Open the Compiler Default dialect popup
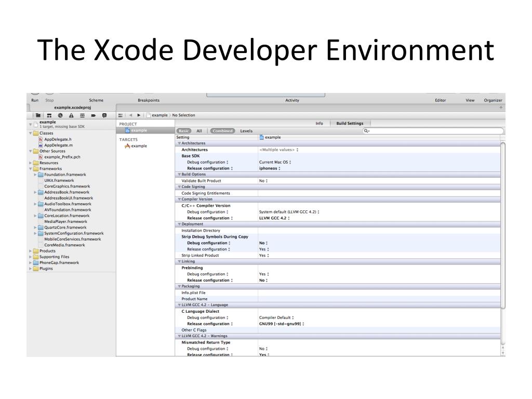The image size is (532, 399). tap(276, 318)
